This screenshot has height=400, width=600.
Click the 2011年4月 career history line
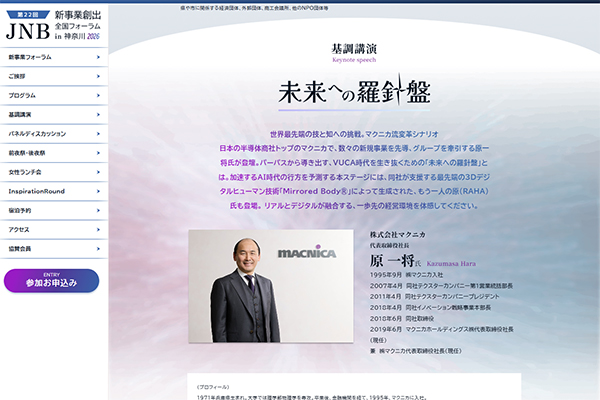click(x=434, y=296)
